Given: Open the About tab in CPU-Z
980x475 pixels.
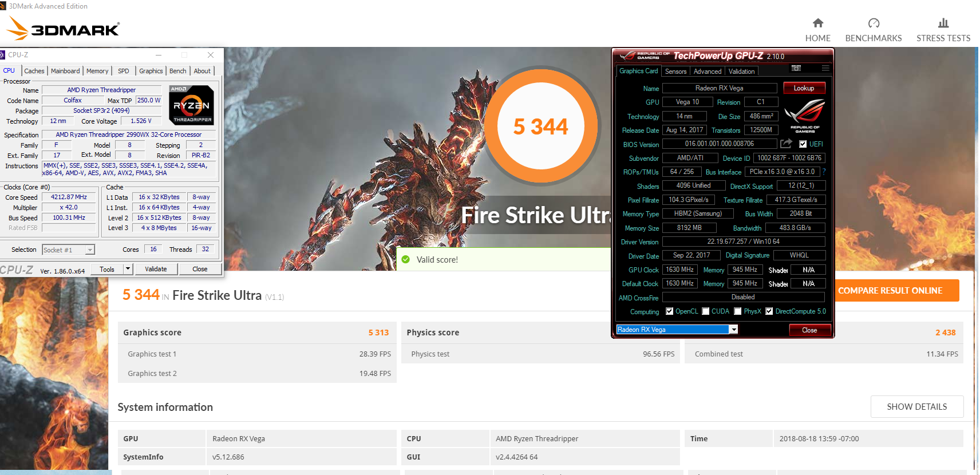Looking at the screenshot, I should tap(202, 71).
